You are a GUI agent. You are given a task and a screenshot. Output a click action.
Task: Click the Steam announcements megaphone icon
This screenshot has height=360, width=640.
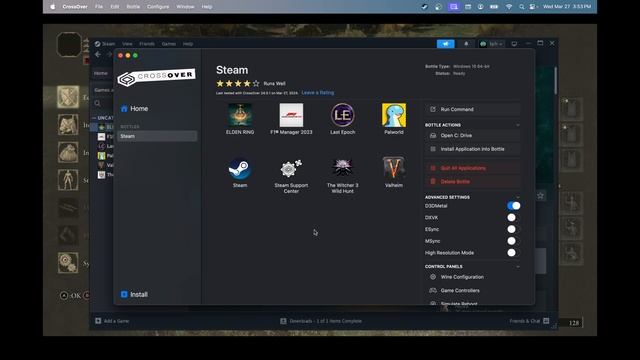click(x=445, y=44)
